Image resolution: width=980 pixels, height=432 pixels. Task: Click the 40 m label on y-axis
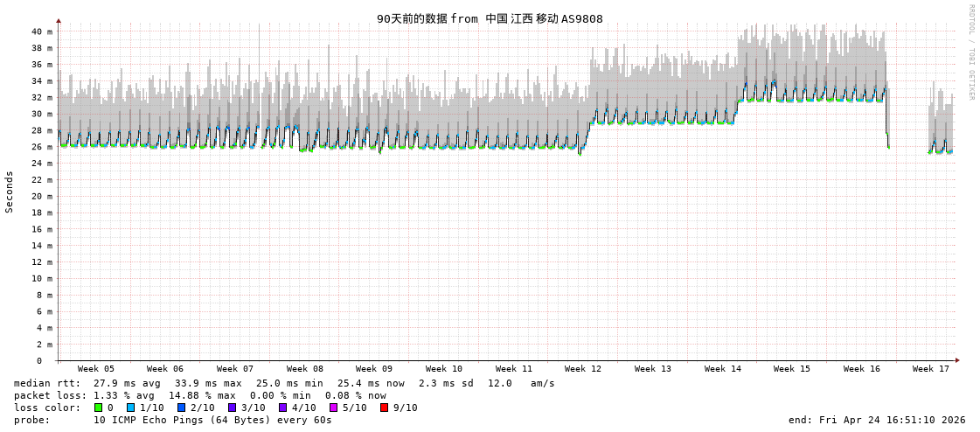point(43,31)
